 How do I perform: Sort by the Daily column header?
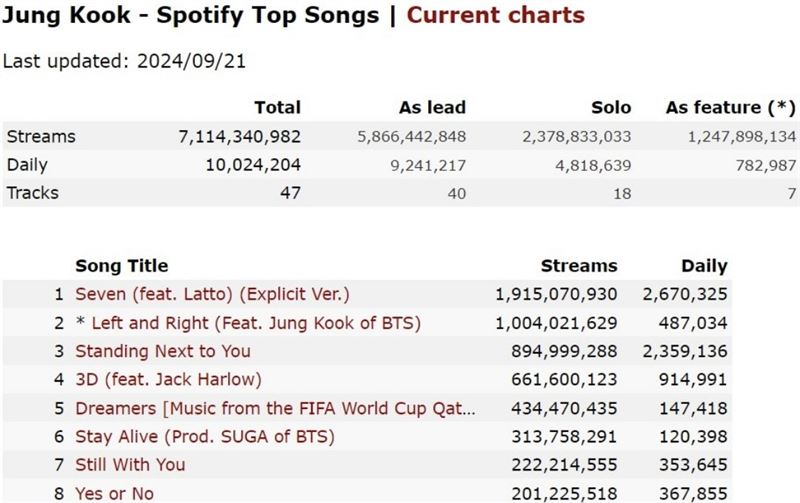pyautogui.click(x=704, y=266)
